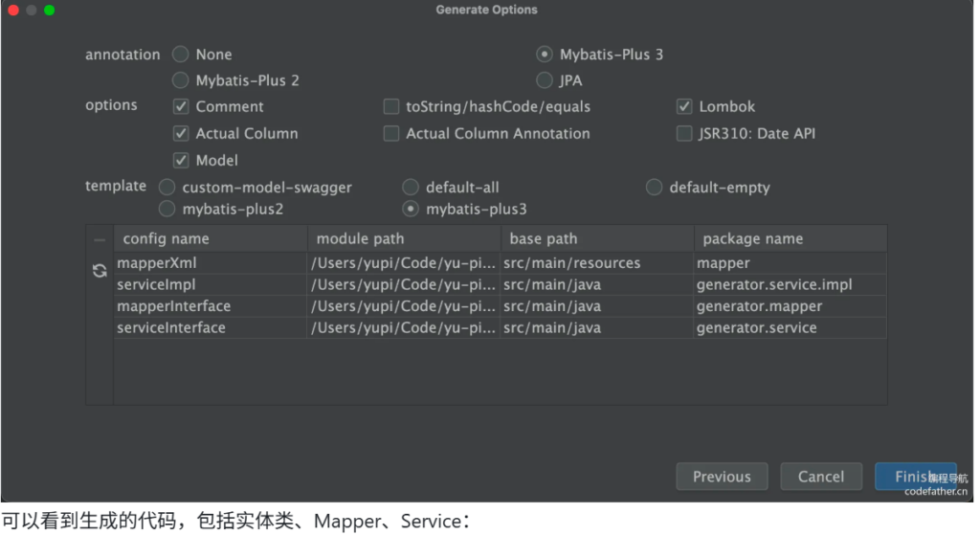Close the Generate Options dialog window

[13, 10]
